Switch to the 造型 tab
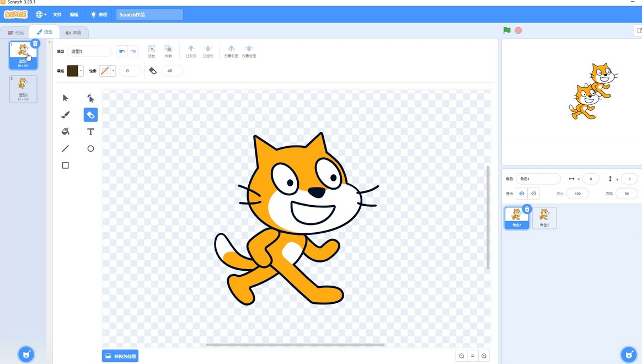 (x=44, y=32)
